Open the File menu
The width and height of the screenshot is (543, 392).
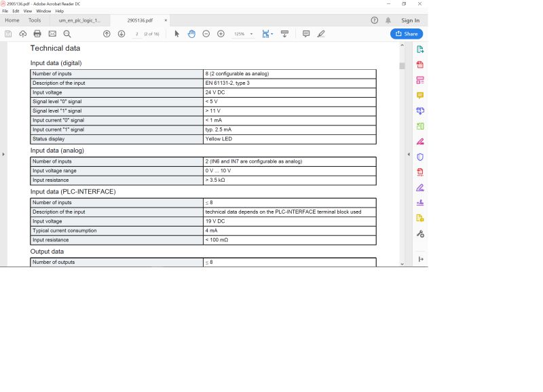[5, 11]
